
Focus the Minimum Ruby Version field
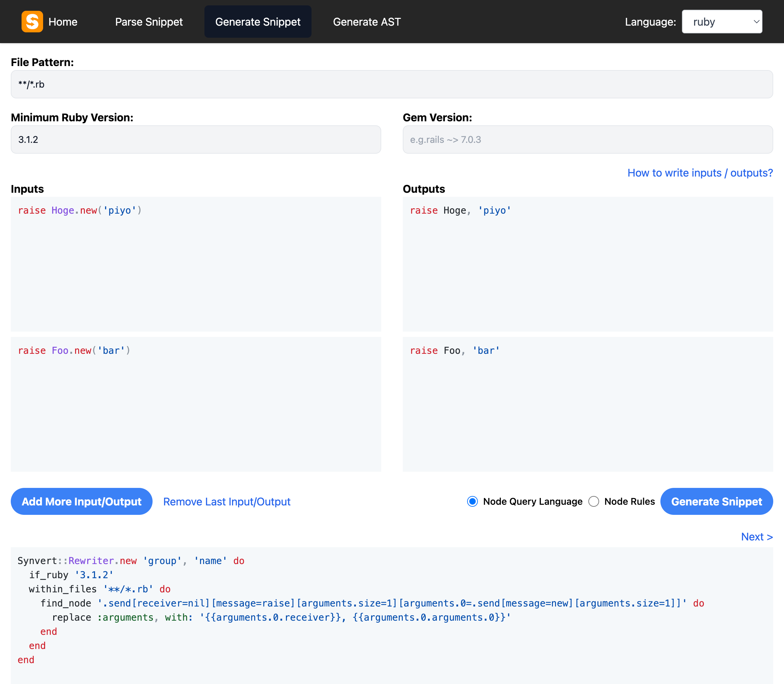pyautogui.click(x=195, y=140)
